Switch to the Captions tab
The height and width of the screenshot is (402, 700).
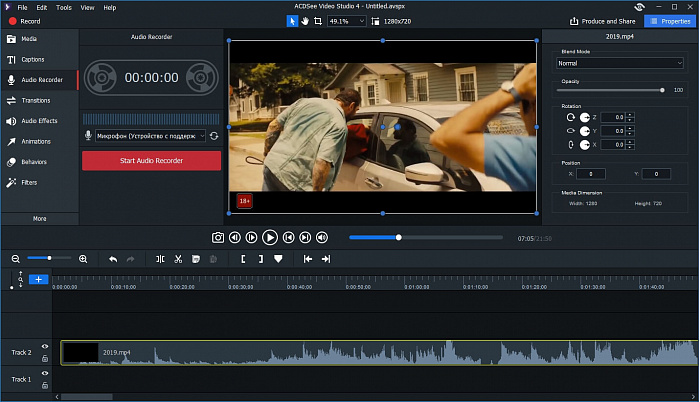[x=40, y=59]
